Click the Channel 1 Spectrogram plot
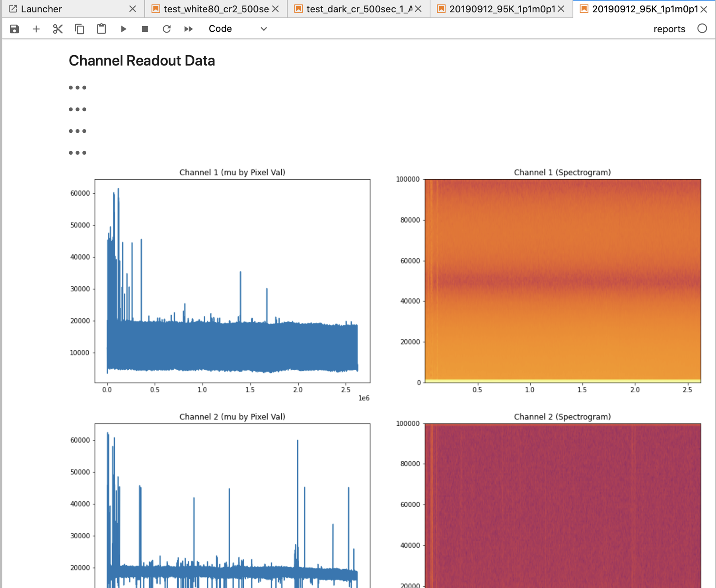The width and height of the screenshot is (716, 588). (562, 281)
